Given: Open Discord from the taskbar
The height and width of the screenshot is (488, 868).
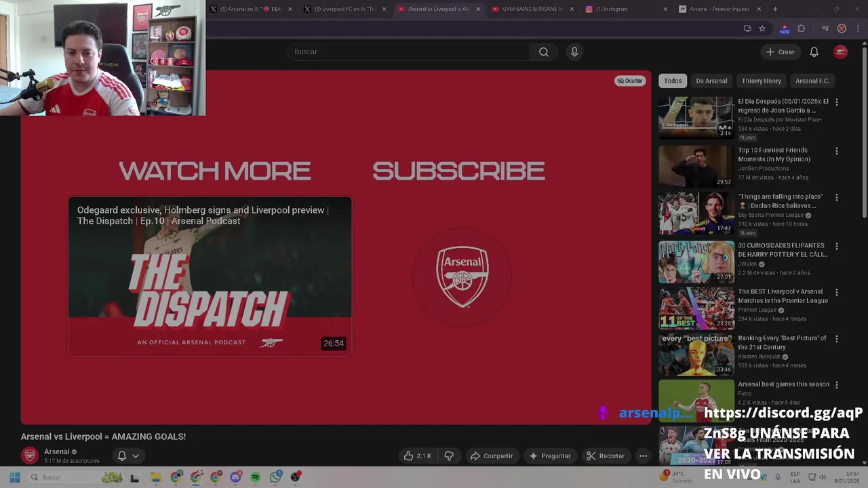Looking at the screenshot, I should pos(236,477).
